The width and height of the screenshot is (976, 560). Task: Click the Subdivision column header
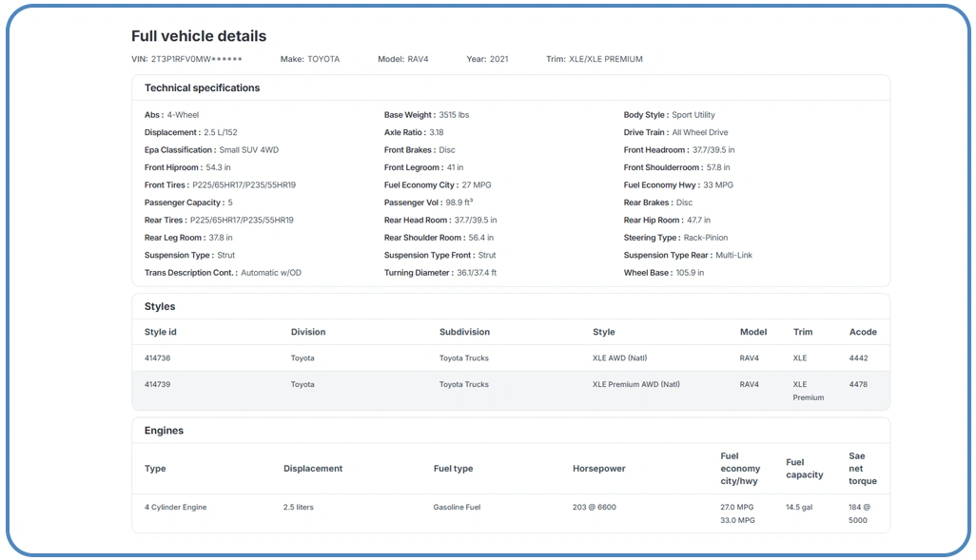click(464, 332)
